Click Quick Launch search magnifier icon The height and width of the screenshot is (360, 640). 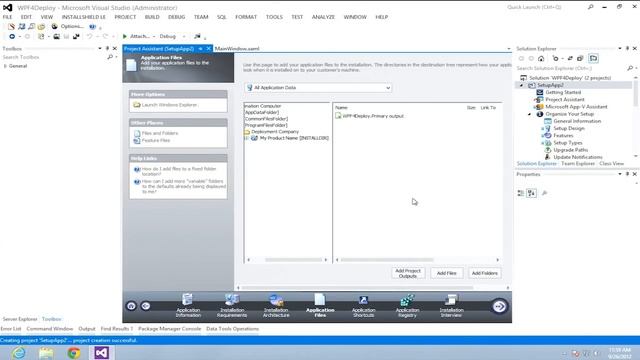point(590,7)
